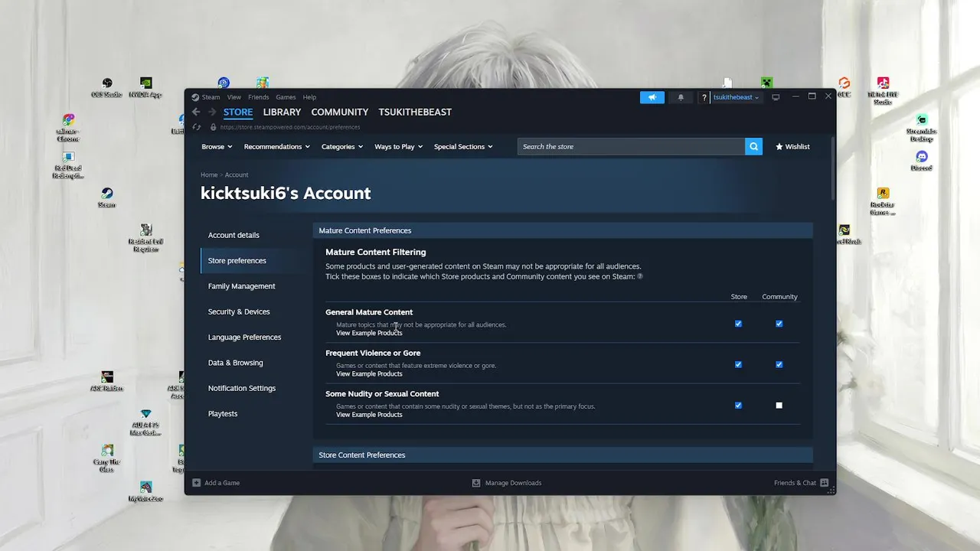This screenshot has width=980, height=551.
Task: Expand the Ways to Play dropdown
Action: click(x=398, y=146)
